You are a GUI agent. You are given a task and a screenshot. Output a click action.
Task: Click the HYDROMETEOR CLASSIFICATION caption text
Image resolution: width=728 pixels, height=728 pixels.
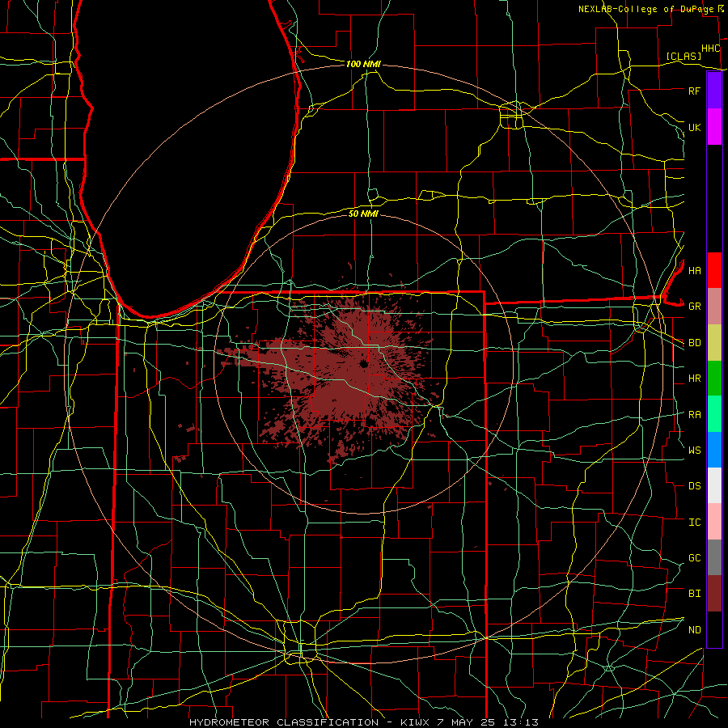(x=284, y=722)
